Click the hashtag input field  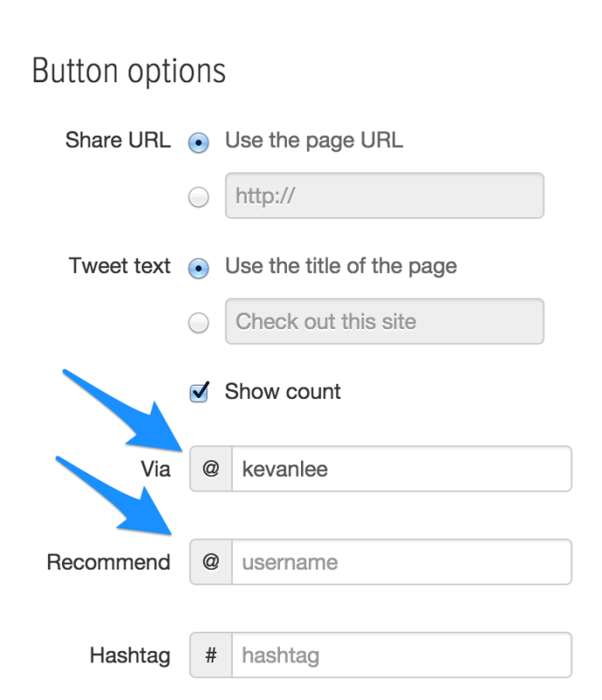tap(402, 654)
